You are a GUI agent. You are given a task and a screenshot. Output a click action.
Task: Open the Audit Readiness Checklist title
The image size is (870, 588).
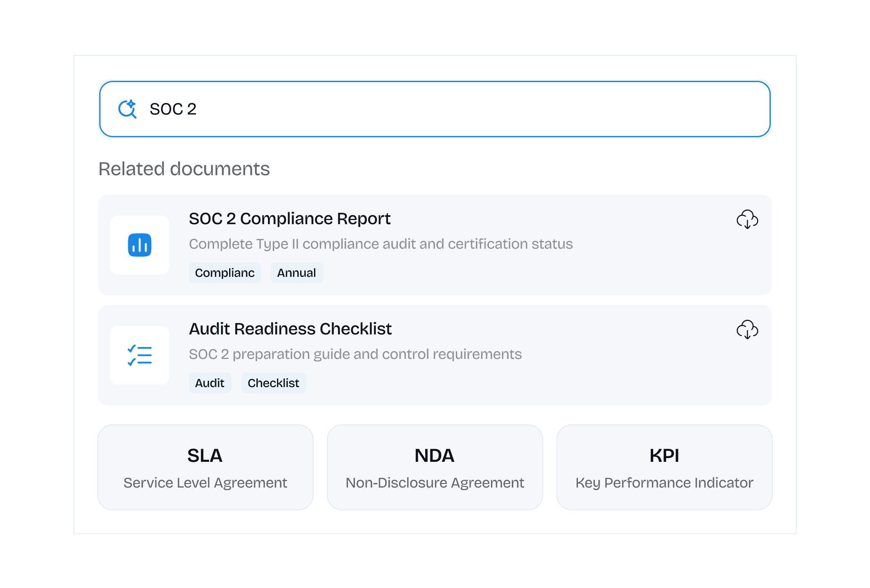pyautogui.click(x=290, y=329)
